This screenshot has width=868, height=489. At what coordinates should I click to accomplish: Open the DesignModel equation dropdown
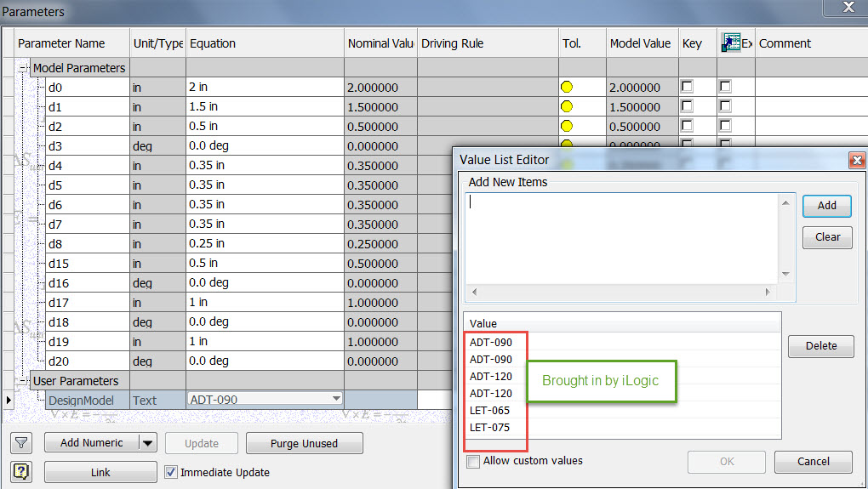click(336, 399)
